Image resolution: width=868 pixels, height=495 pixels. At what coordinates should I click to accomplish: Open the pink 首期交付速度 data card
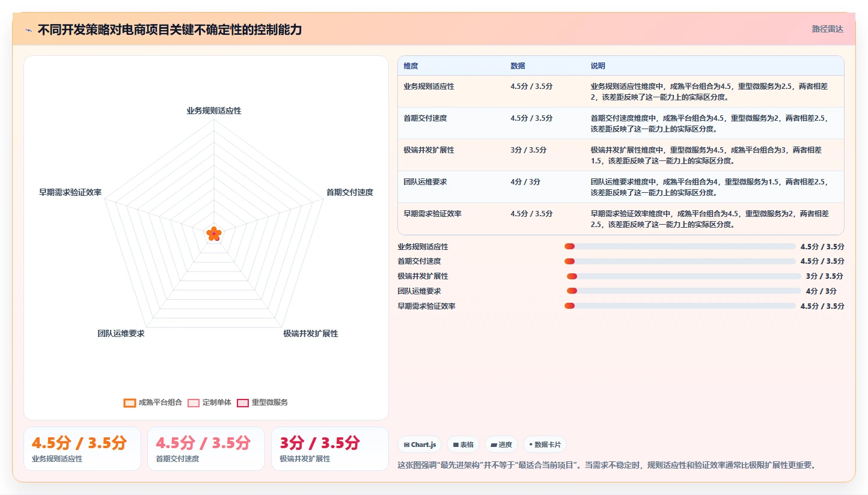pyautogui.click(x=206, y=449)
